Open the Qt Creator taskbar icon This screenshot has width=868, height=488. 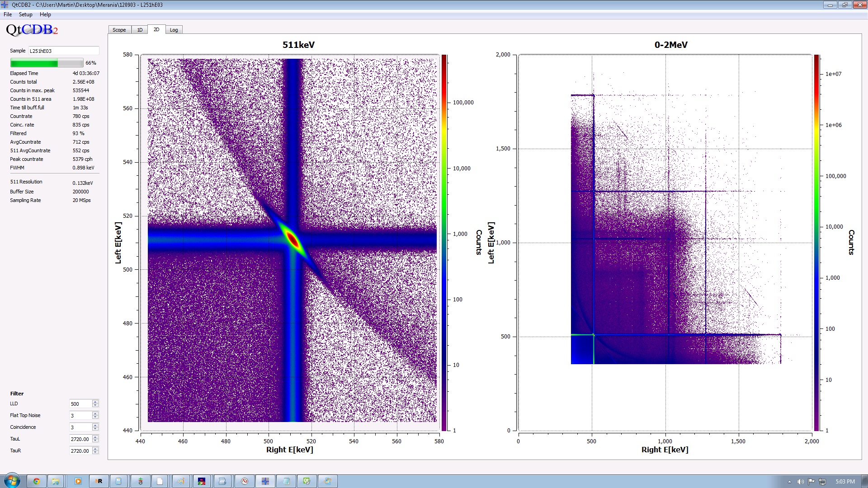[307, 481]
